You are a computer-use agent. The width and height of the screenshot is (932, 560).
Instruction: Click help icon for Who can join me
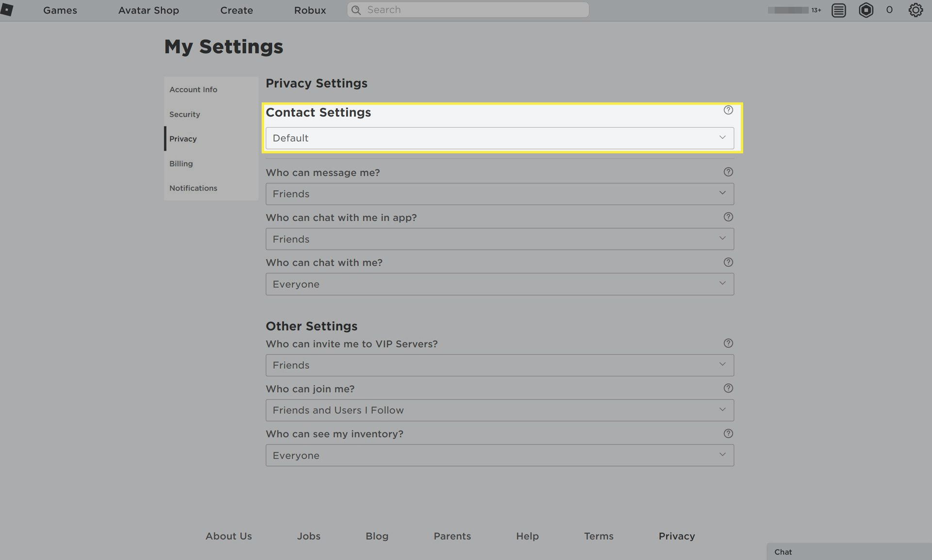tap(728, 388)
